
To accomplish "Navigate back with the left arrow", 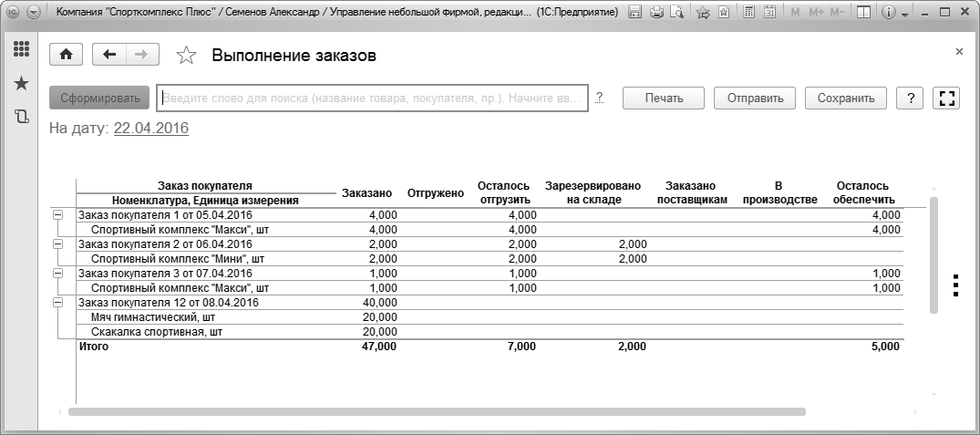I will click(109, 55).
